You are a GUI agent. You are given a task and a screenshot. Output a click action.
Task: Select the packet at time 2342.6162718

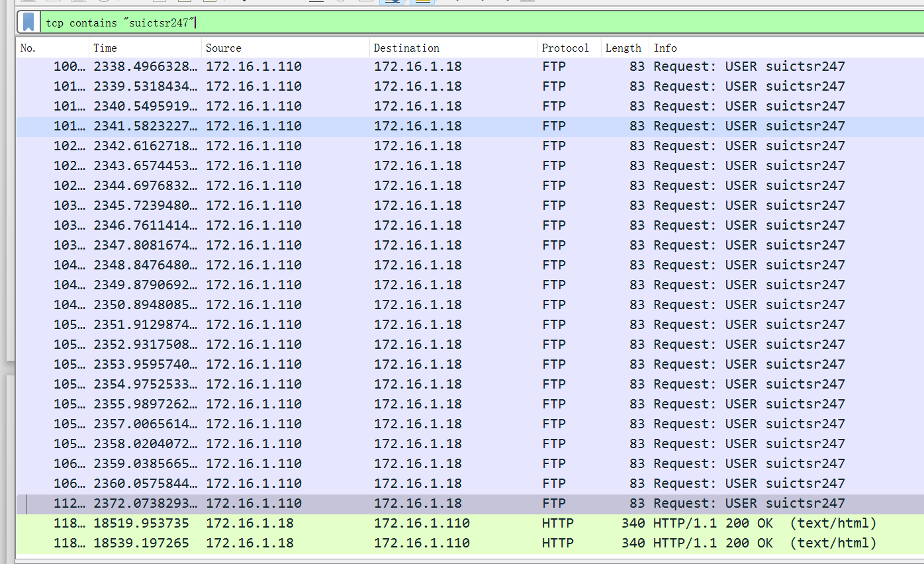470,146
